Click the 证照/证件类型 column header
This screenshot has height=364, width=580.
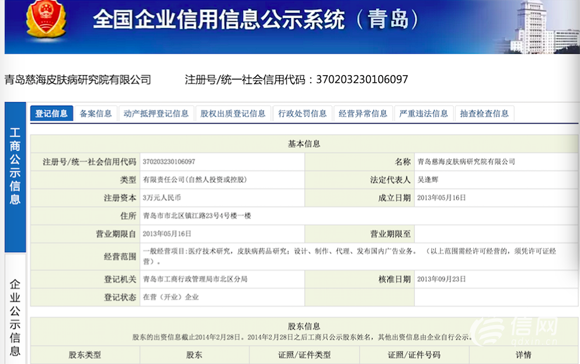coord(304,355)
